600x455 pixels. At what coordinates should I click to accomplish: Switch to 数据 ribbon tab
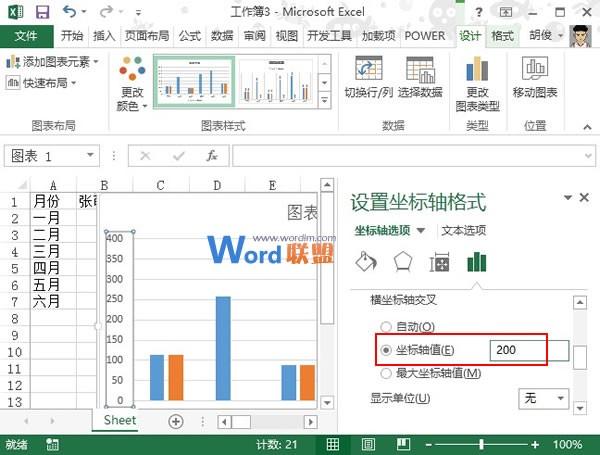click(222, 36)
